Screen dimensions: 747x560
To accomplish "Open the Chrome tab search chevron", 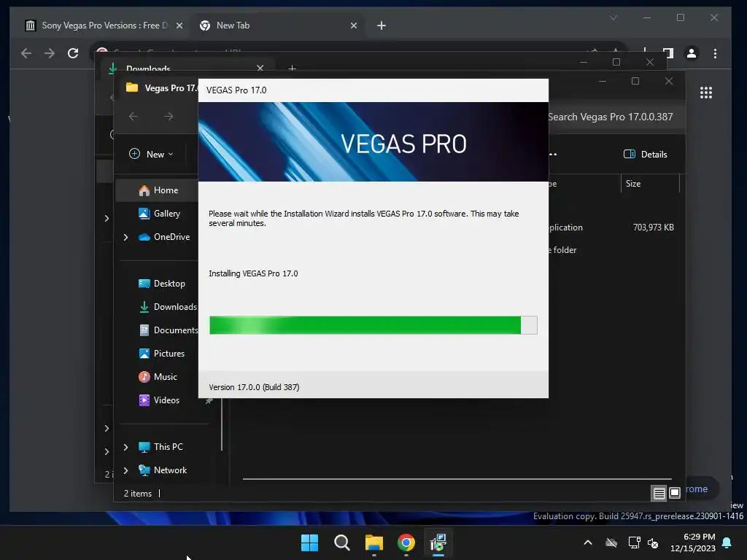I will tap(613, 17).
